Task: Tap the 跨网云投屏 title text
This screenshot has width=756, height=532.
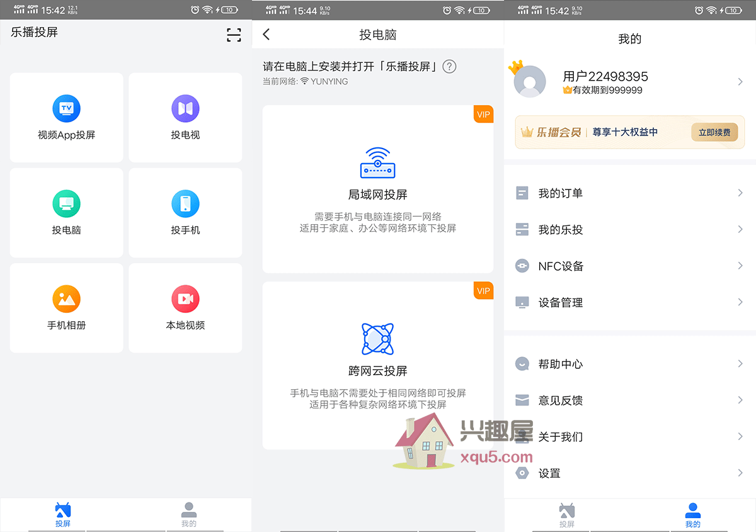Action: 378,371
